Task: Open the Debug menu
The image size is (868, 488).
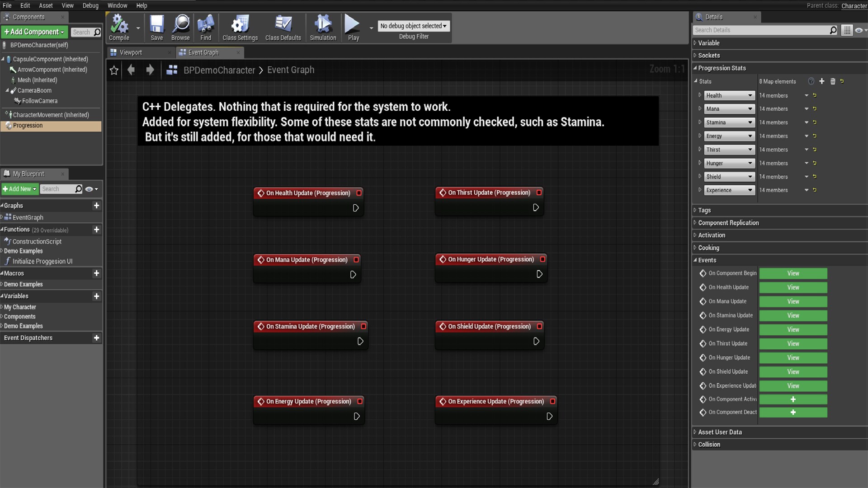Action: (90, 5)
